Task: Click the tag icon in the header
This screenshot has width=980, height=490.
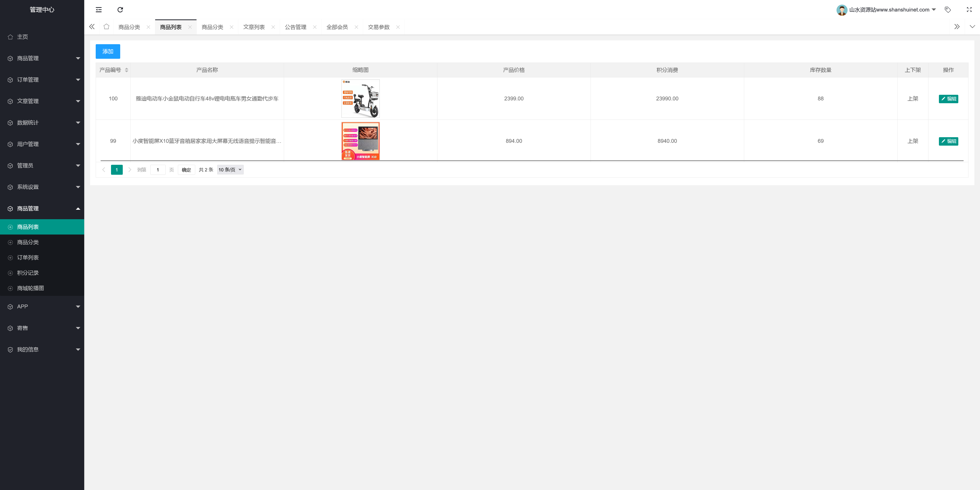Action: click(x=948, y=9)
